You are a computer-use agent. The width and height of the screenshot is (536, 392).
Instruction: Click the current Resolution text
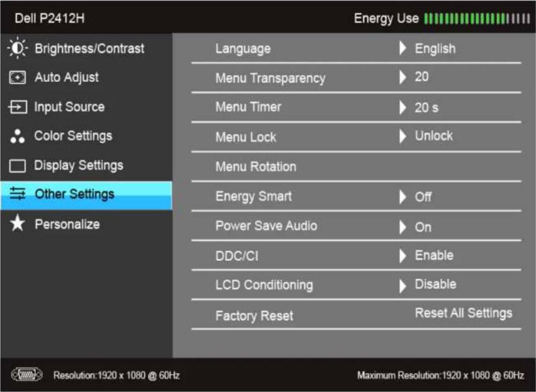pos(117,375)
